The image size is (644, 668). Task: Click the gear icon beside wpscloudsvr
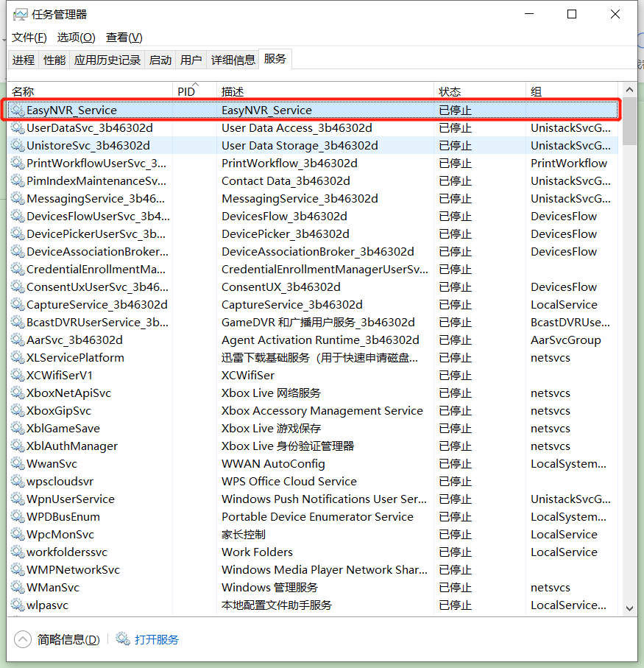[x=18, y=482]
